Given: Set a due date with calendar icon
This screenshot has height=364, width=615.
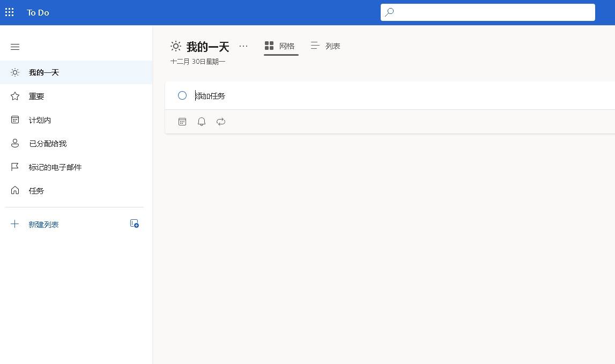Looking at the screenshot, I should [x=182, y=122].
